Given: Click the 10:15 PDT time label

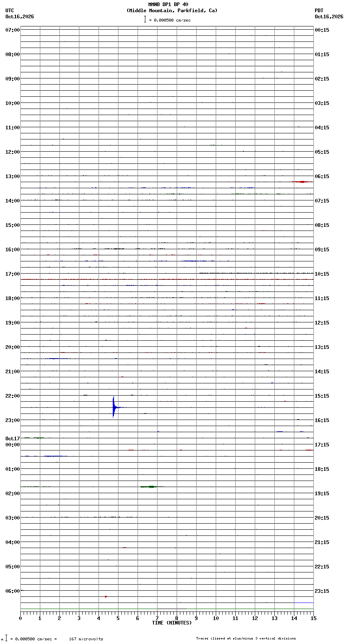Looking at the screenshot, I should pos(322,274).
